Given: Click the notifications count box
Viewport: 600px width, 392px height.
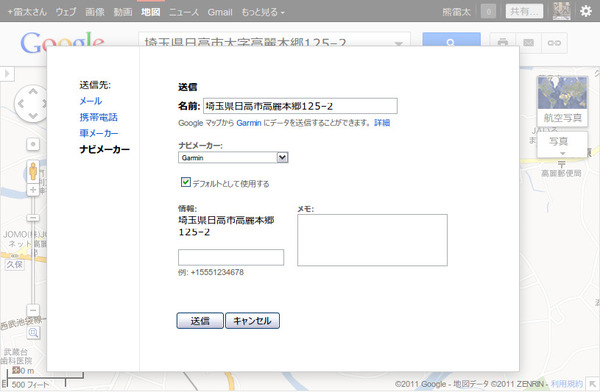Looking at the screenshot, I should (x=488, y=12).
